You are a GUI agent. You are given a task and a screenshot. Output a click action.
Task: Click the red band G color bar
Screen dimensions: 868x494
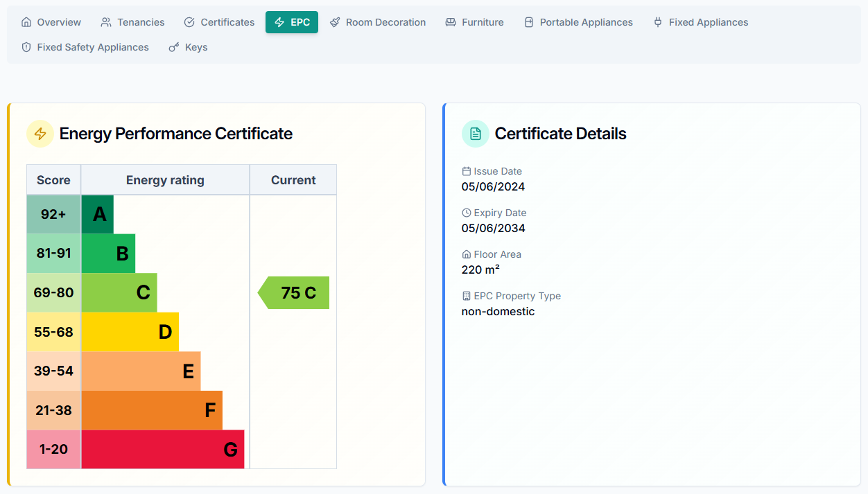pos(163,449)
